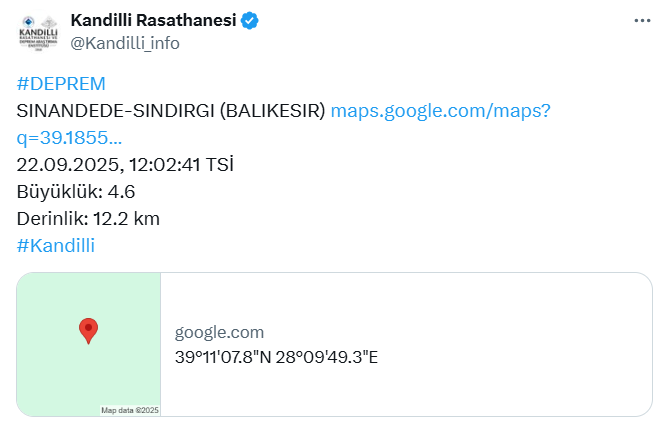Image resolution: width=667 pixels, height=423 pixels.
Task: Click the Kandilli Rasathanesi display name
Action: (x=153, y=21)
